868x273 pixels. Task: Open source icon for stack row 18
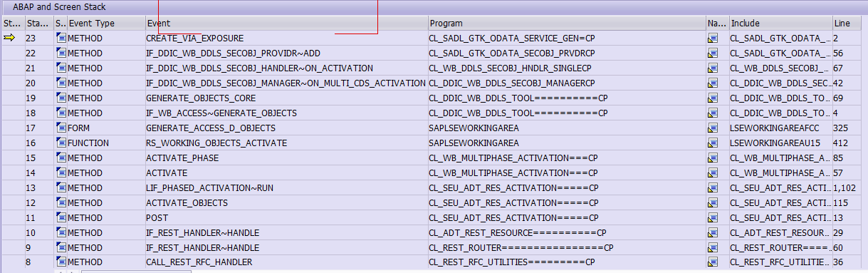[61, 113]
